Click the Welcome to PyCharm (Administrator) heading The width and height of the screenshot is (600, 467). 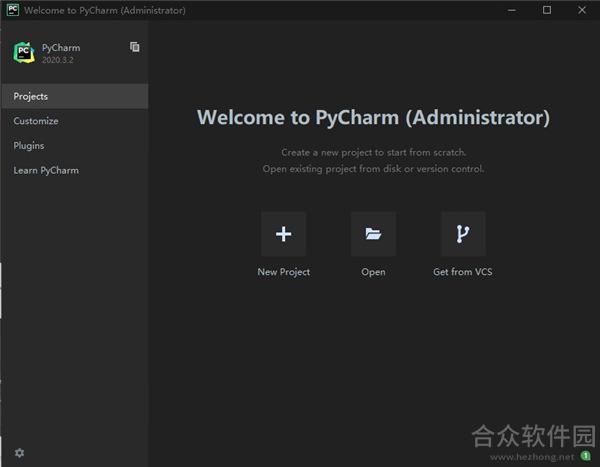coord(373,117)
